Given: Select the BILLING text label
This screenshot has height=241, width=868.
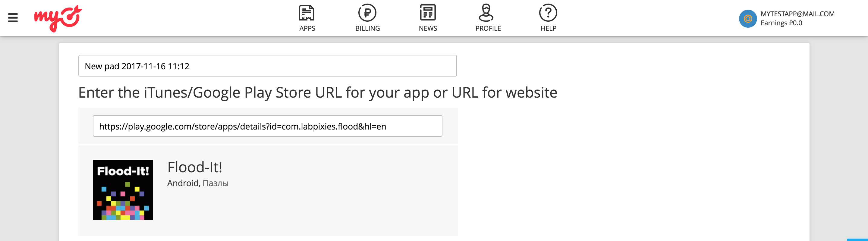Looking at the screenshot, I should pos(367,29).
